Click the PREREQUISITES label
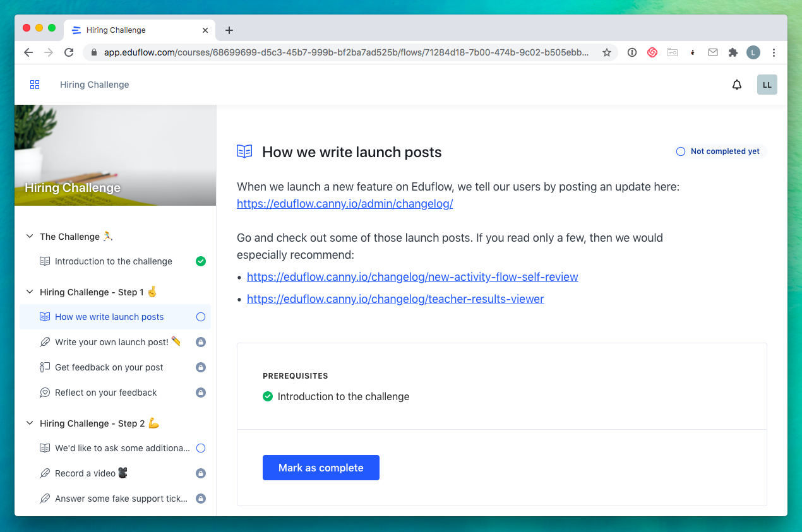802x532 pixels. tap(296, 376)
